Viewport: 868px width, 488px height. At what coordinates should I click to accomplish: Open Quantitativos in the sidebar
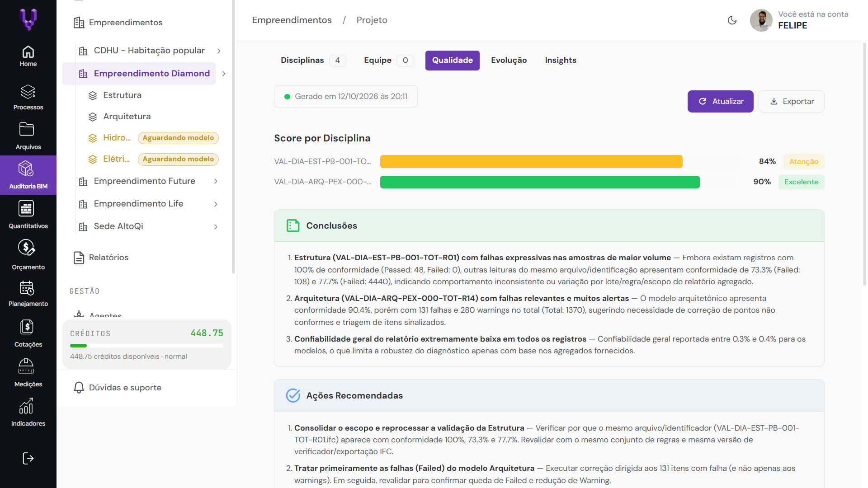coord(28,215)
